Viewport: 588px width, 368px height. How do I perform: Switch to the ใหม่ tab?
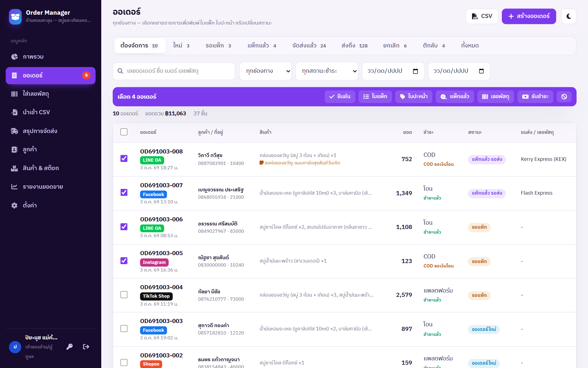pos(181,46)
